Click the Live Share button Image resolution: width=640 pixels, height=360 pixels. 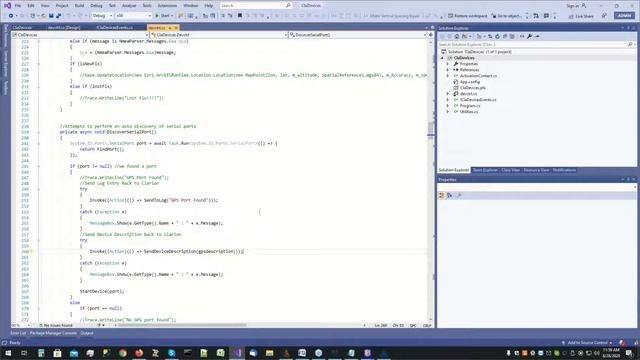(582, 16)
